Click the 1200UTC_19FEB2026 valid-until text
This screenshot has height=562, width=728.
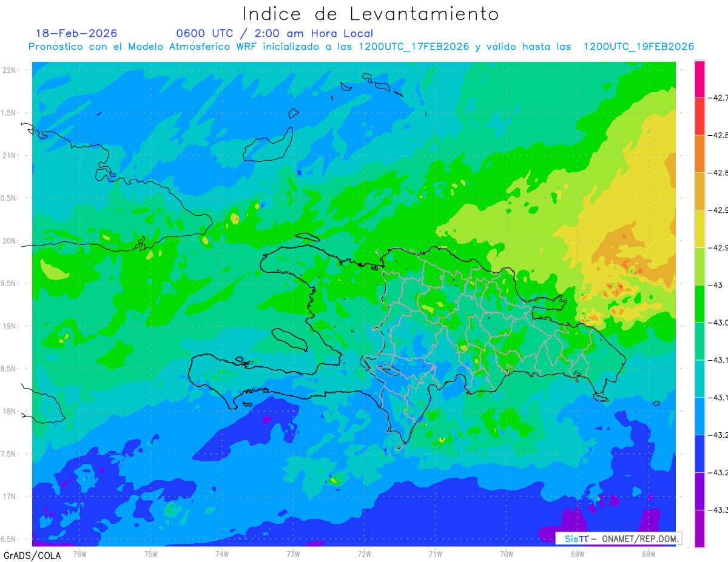639,47
